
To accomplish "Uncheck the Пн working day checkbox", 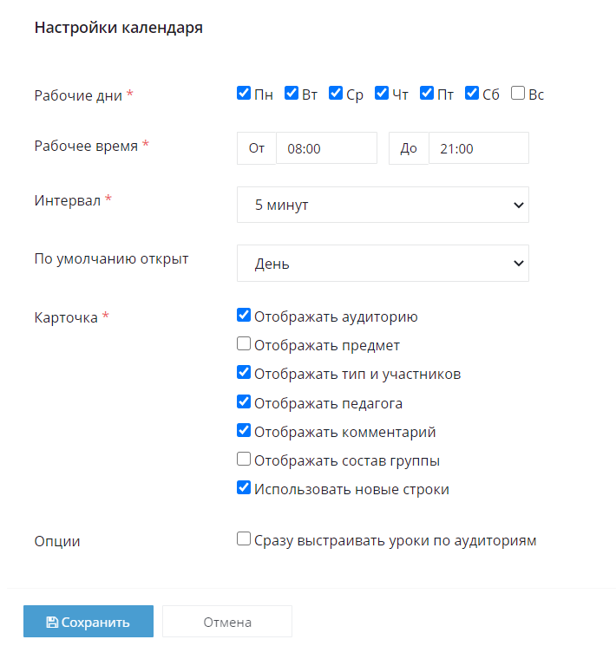I will [244, 93].
